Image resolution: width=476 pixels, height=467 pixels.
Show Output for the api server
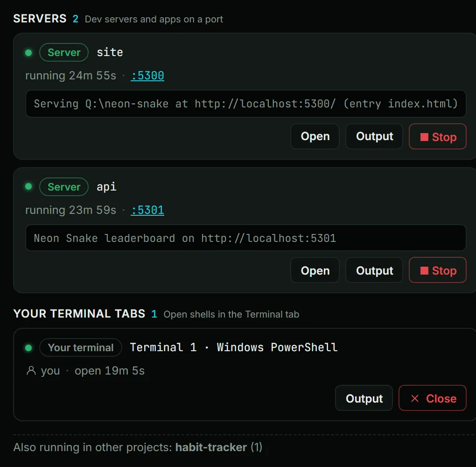click(374, 270)
